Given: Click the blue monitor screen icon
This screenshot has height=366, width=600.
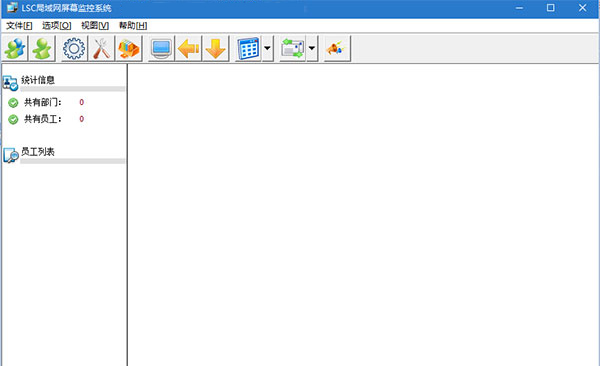Looking at the screenshot, I should point(161,49).
